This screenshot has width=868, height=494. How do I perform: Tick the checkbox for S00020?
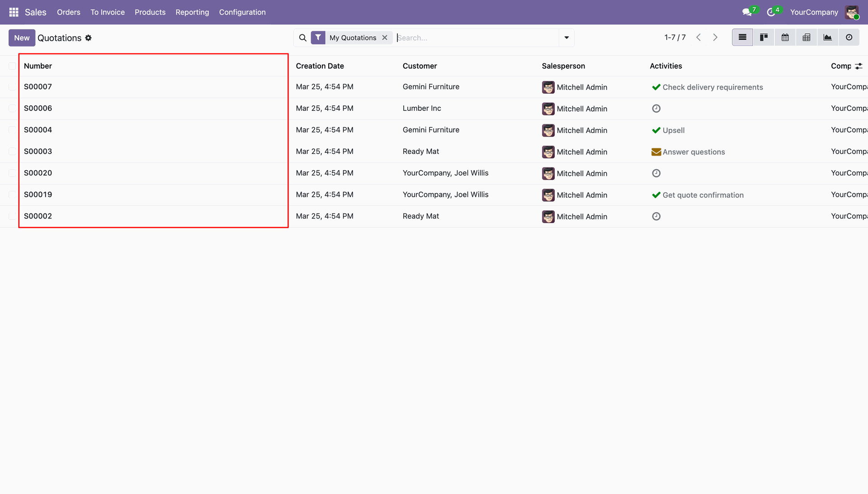[x=12, y=173]
